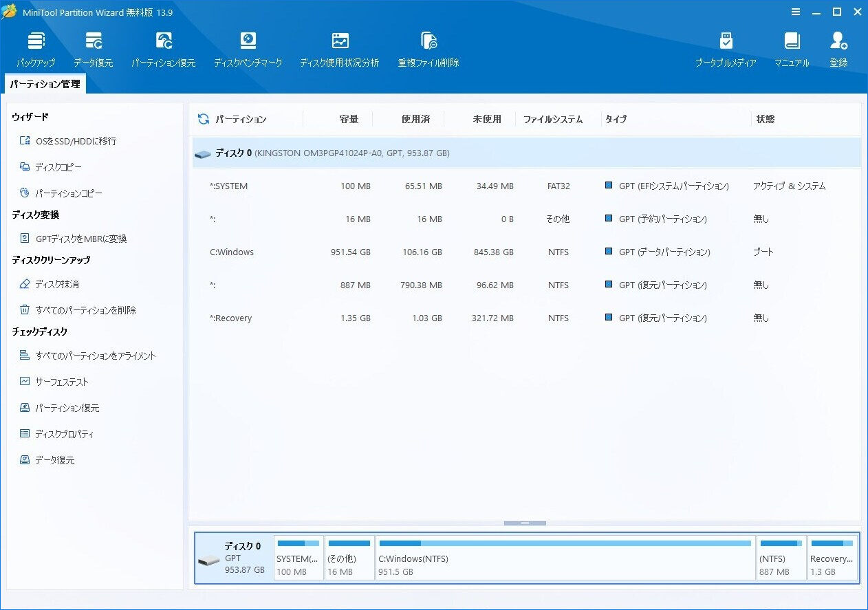Select the Recovery 1.3 GB block in disk map
The width and height of the screenshot is (868, 610).
832,558
